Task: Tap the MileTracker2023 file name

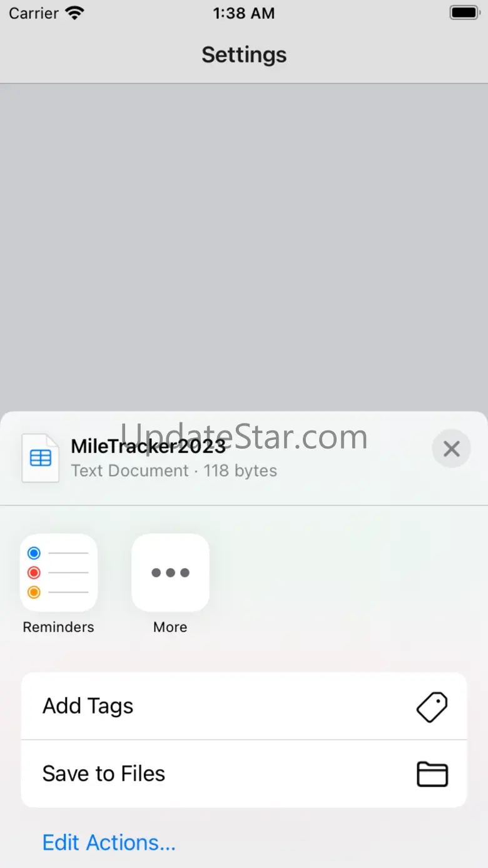Action: [x=148, y=446]
